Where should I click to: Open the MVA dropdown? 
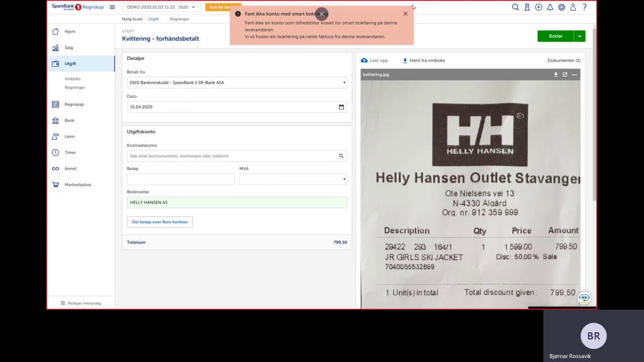click(293, 179)
